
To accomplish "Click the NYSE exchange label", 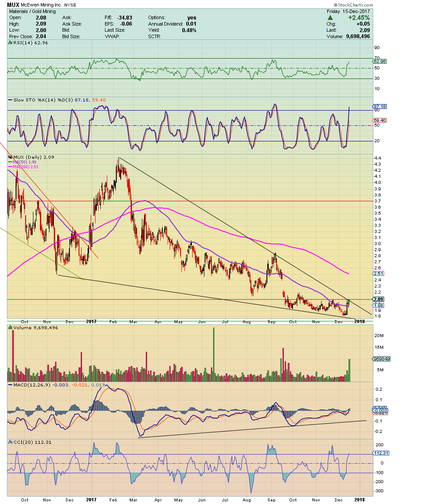I will click(70, 5).
